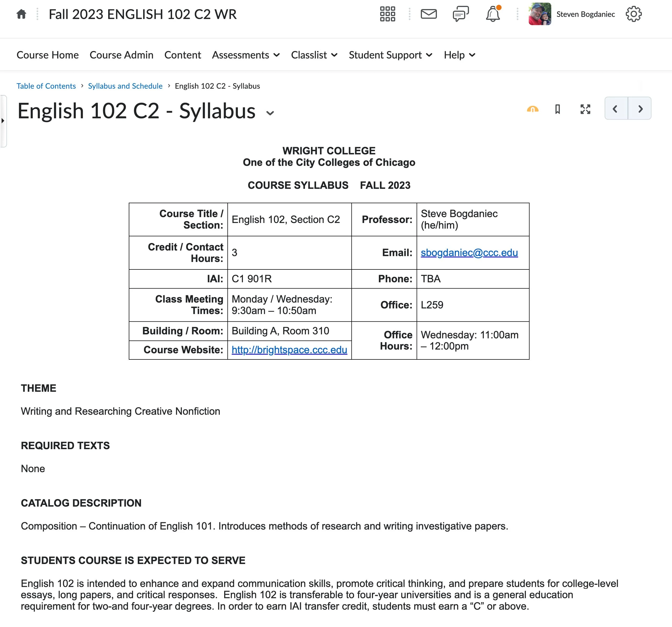The image size is (672, 627).
Task: Open the syllabus title actions chevron
Action: (270, 113)
